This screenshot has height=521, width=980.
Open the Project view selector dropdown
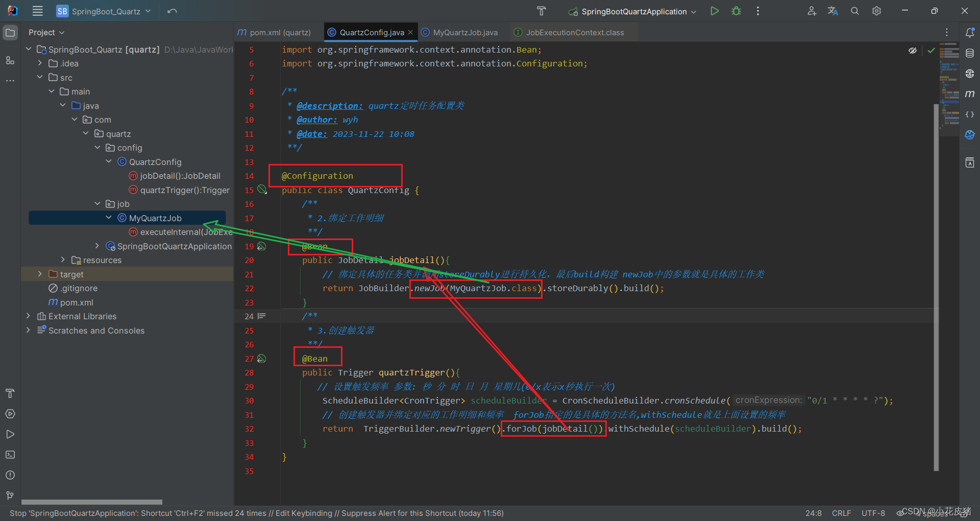click(x=46, y=33)
